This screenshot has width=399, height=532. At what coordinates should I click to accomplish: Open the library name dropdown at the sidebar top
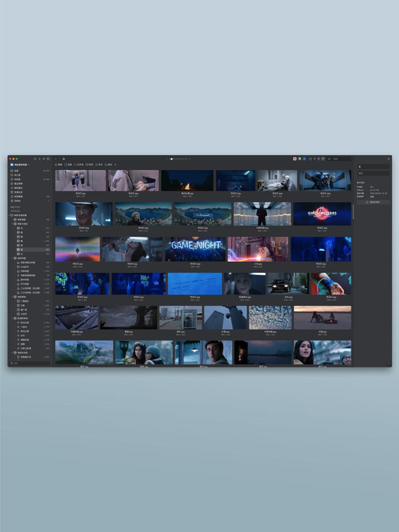point(20,165)
